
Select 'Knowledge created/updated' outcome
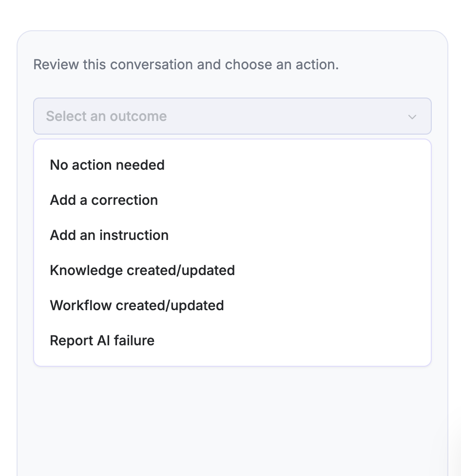[x=232, y=270]
